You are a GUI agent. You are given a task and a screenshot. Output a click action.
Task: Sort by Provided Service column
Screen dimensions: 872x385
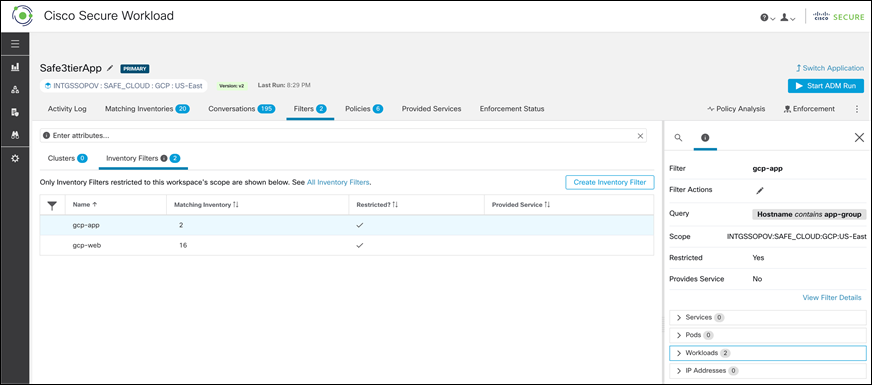click(x=521, y=205)
